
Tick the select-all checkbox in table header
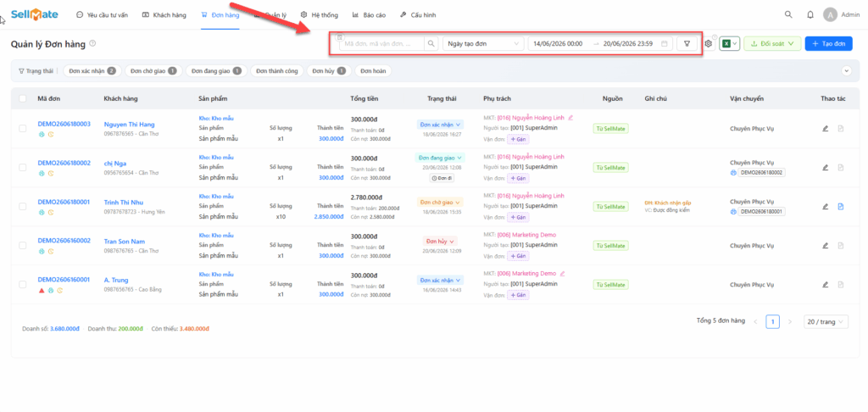pos(23,98)
